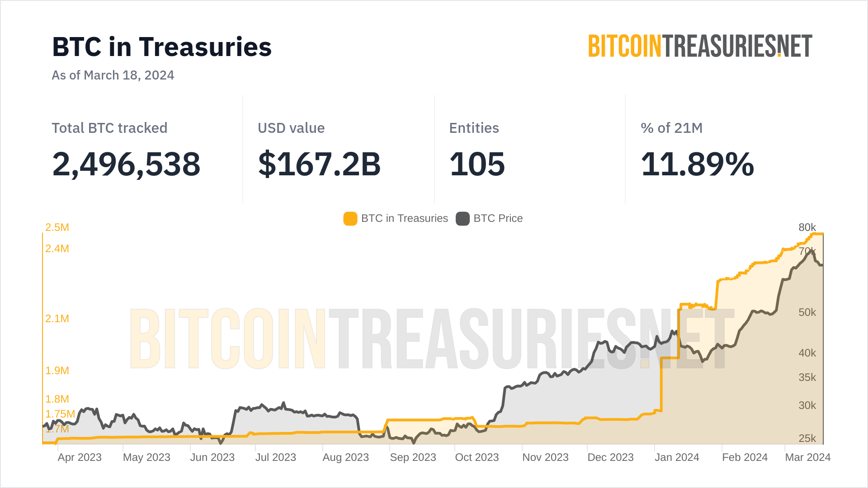Click the orange BTC in Treasuries legend swatch
This screenshot has height=488, width=868.
350,219
